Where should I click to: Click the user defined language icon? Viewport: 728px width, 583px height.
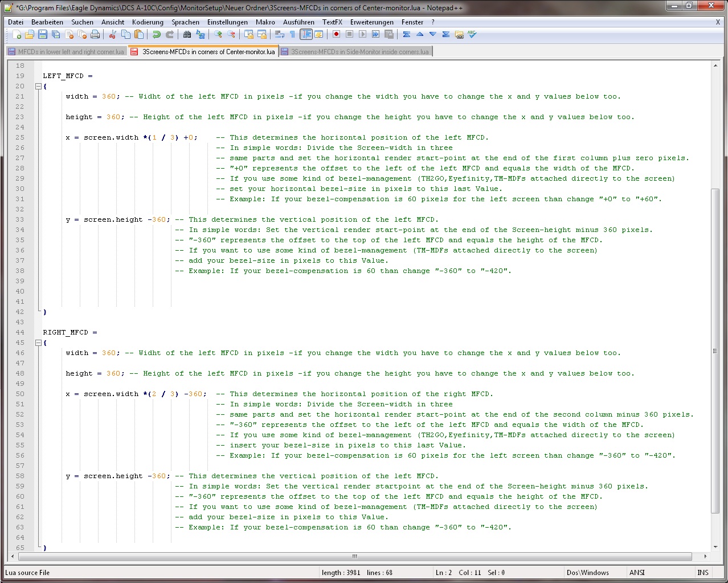pos(319,34)
